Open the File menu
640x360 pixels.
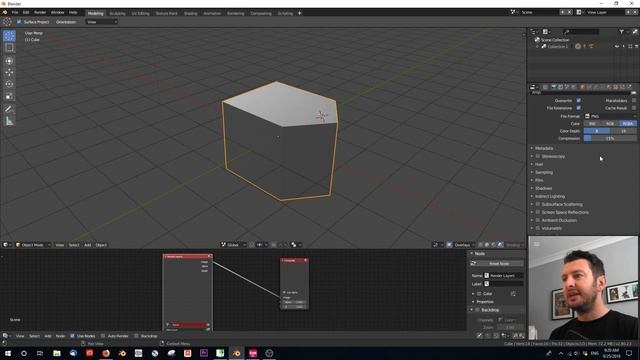click(x=15, y=13)
